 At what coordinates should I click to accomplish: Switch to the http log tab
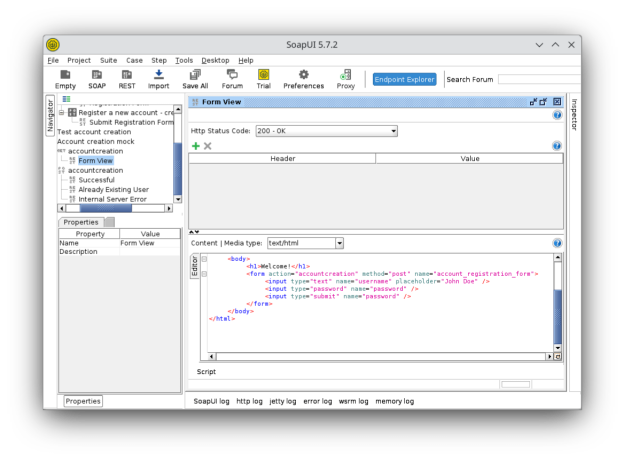tap(249, 401)
